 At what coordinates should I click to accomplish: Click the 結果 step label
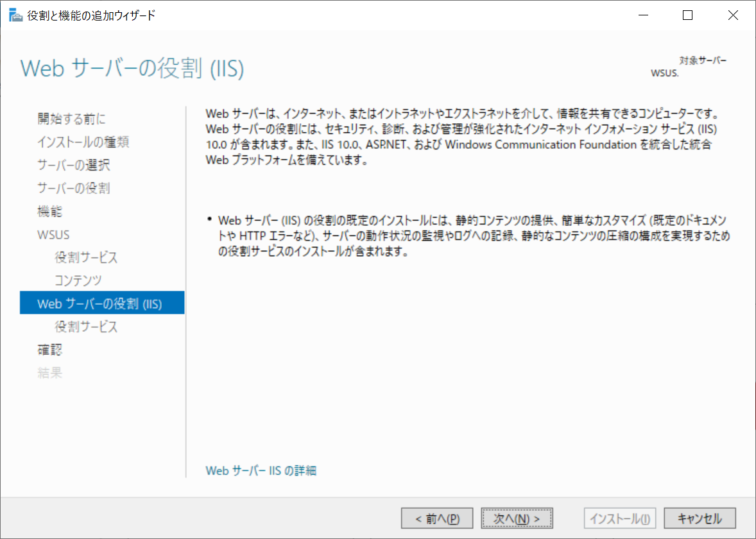click(49, 373)
